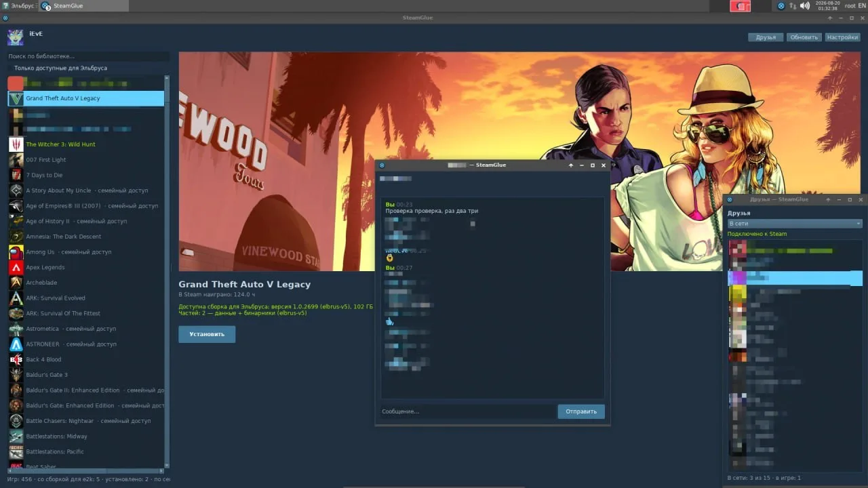
Task: Click the game library vertical scrollbar
Action: [167, 270]
